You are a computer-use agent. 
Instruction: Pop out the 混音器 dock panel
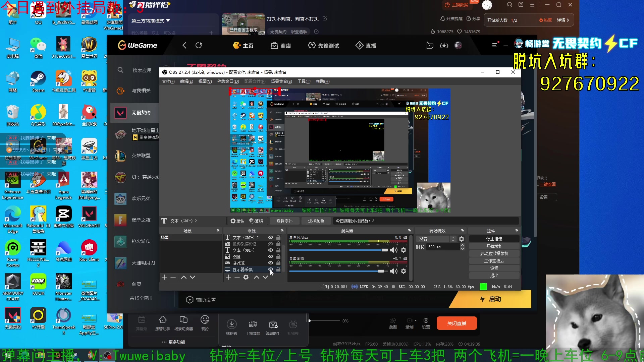(409, 231)
